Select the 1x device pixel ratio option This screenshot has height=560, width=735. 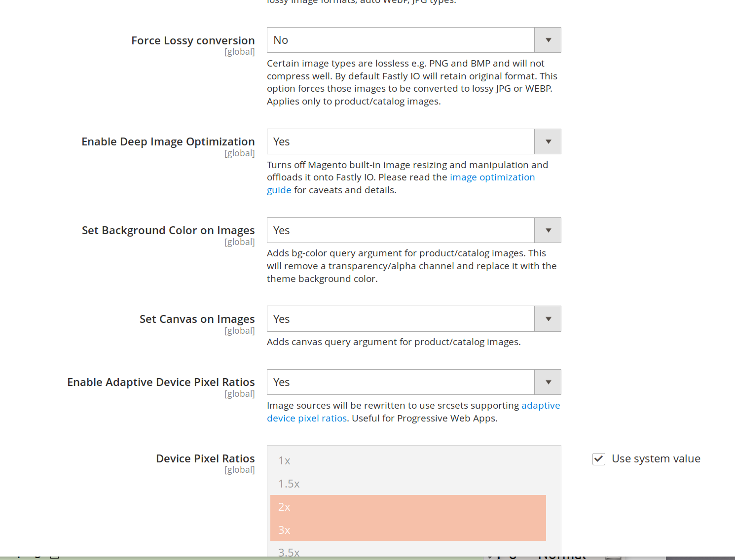click(284, 461)
